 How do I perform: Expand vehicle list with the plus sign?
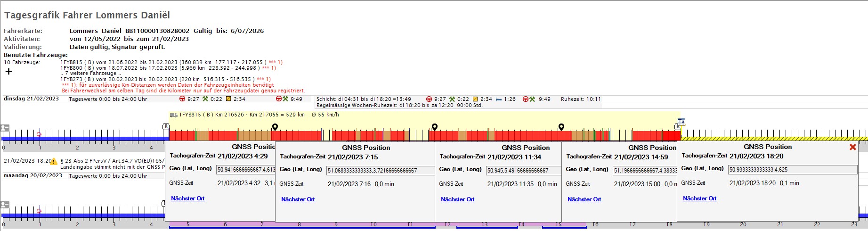pyautogui.click(x=8, y=72)
